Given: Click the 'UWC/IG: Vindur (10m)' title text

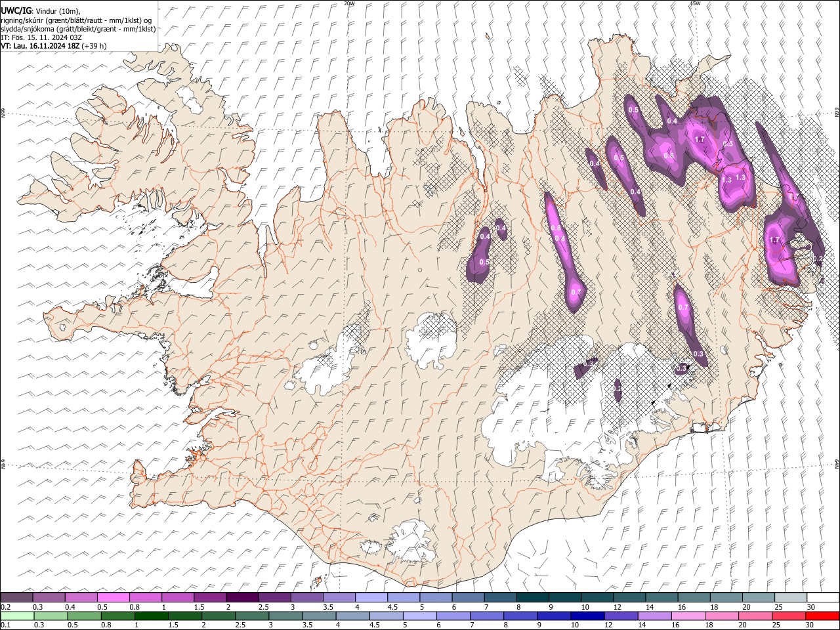Looking at the screenshot, I should coord(41,11).
